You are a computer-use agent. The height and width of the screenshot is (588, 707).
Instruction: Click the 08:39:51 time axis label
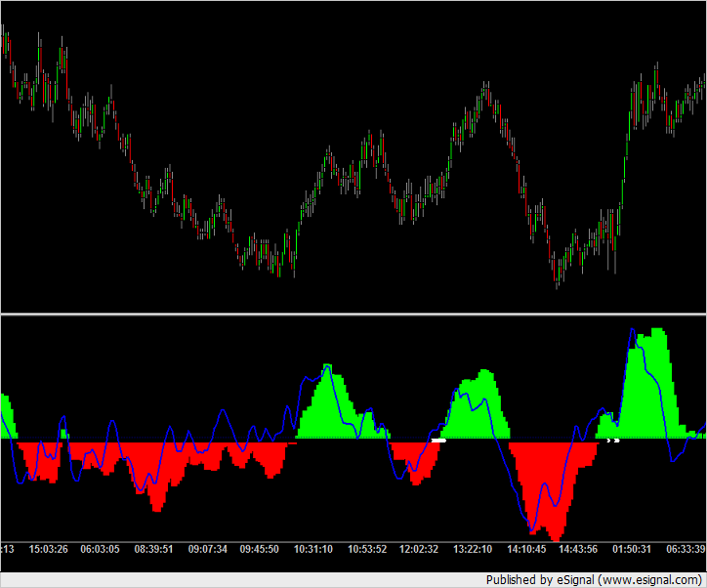153,549
